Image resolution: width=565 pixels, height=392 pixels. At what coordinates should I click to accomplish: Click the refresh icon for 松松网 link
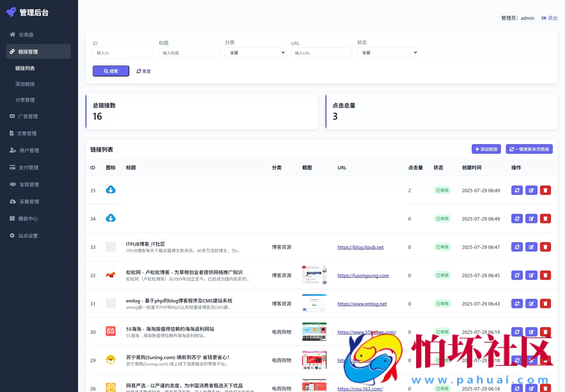517,275
